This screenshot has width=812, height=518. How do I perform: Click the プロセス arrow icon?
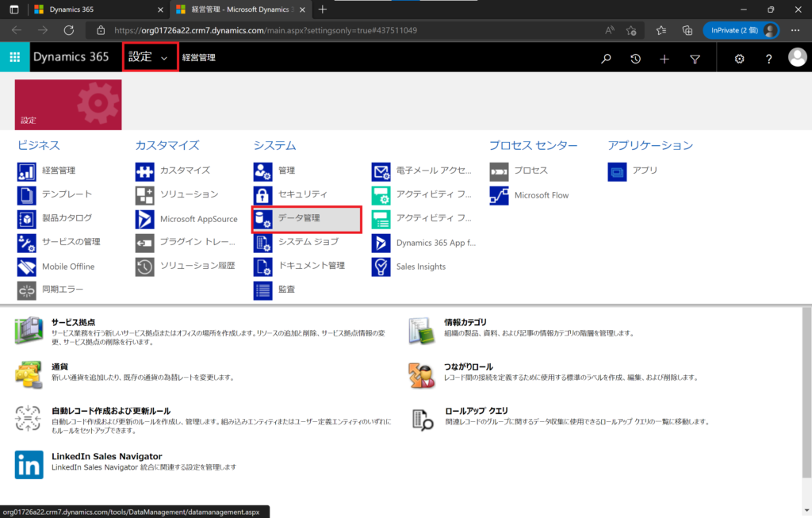pyautogui.click(x=499, y=171)
